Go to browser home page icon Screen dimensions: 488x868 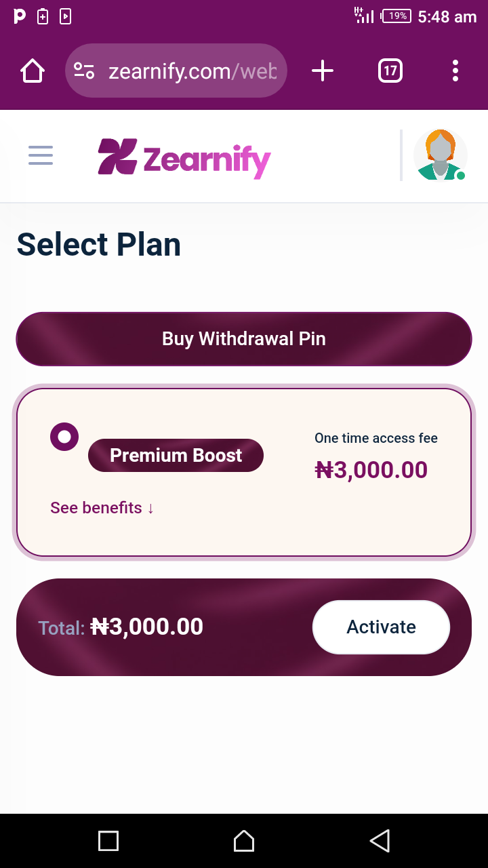pos(33,71)
